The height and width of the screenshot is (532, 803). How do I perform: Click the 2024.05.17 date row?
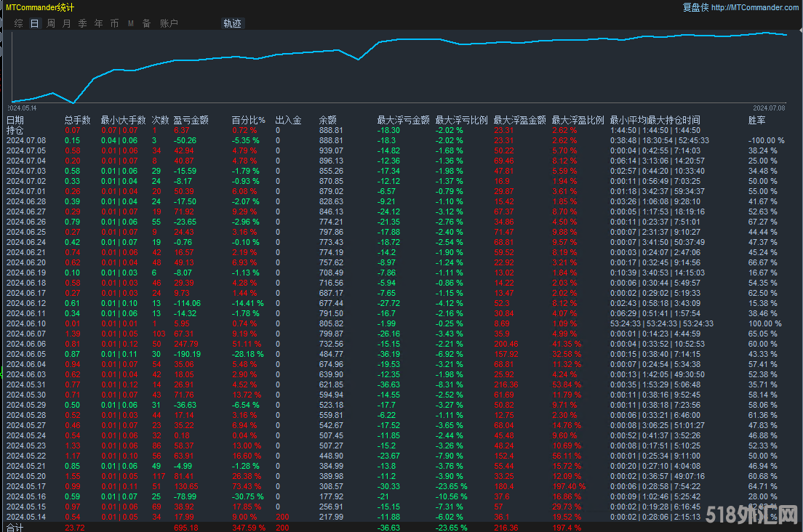[x=26, y=485]
